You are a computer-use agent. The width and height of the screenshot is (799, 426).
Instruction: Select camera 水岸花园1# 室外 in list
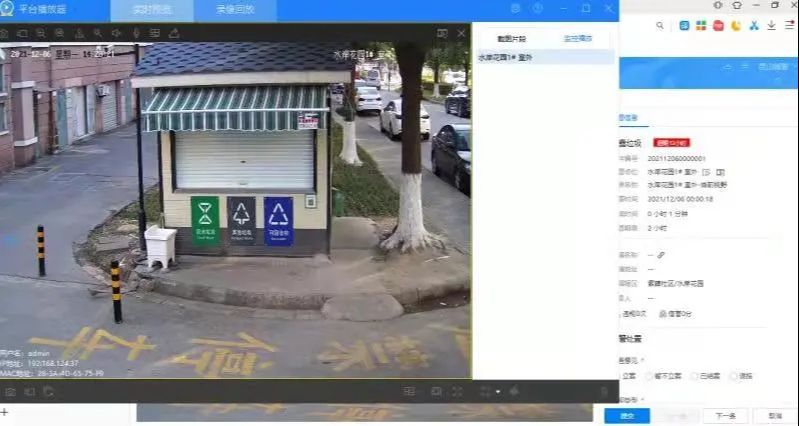(508, 57)
